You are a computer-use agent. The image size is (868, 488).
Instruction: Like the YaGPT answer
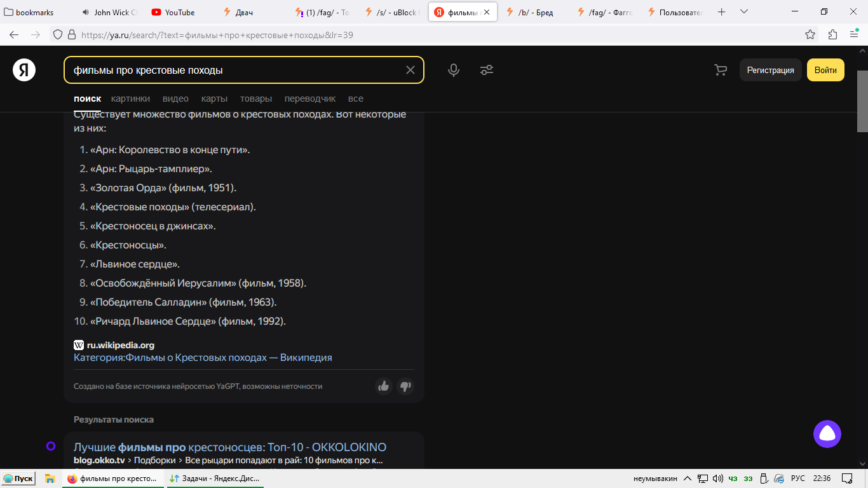pyautogui.click(x=384, y=386)
